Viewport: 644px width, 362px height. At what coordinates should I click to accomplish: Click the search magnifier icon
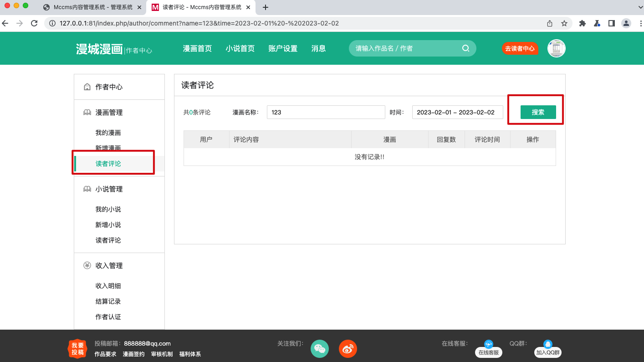[466, 48]
